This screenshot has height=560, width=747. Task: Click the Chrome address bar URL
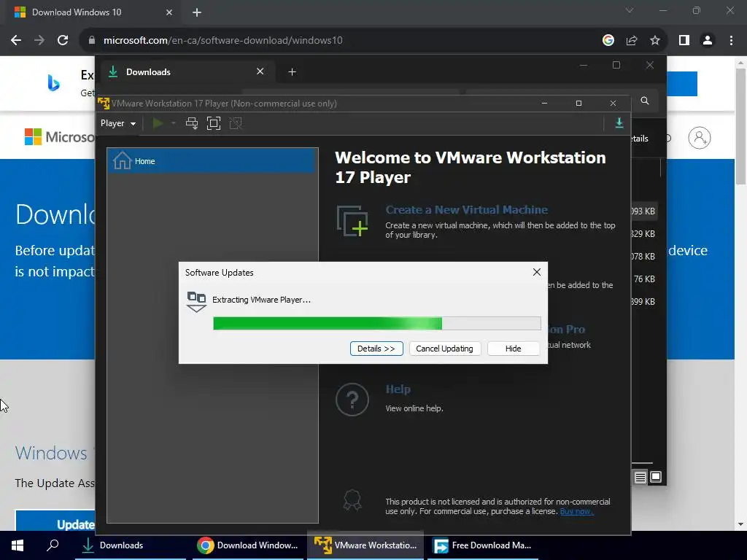click(x=223, y=41)
